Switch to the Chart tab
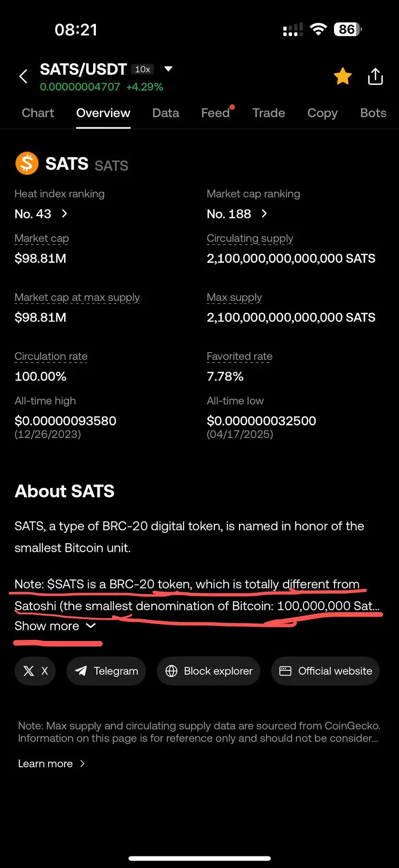 38,113
